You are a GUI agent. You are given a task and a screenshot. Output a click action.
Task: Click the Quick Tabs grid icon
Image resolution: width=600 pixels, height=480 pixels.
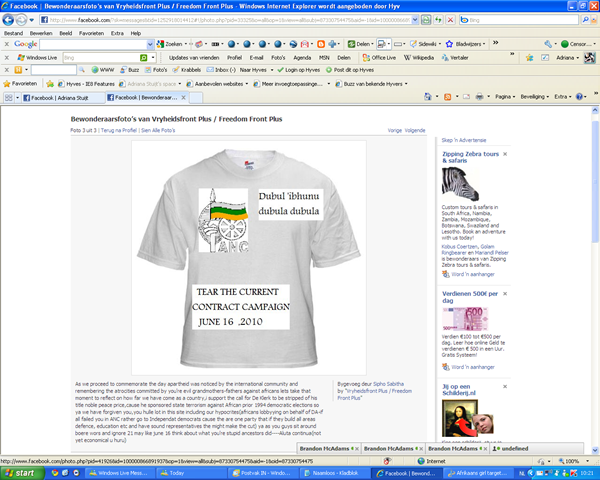[8, 98]
